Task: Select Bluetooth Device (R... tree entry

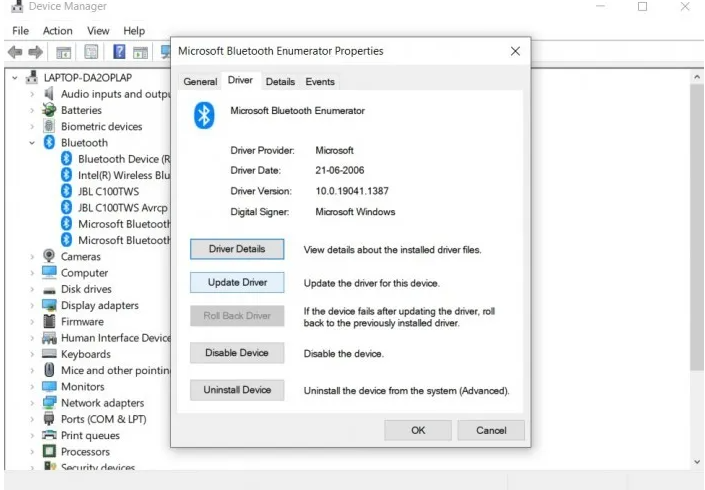Action: pyautogui.click(x=124, y=159)
